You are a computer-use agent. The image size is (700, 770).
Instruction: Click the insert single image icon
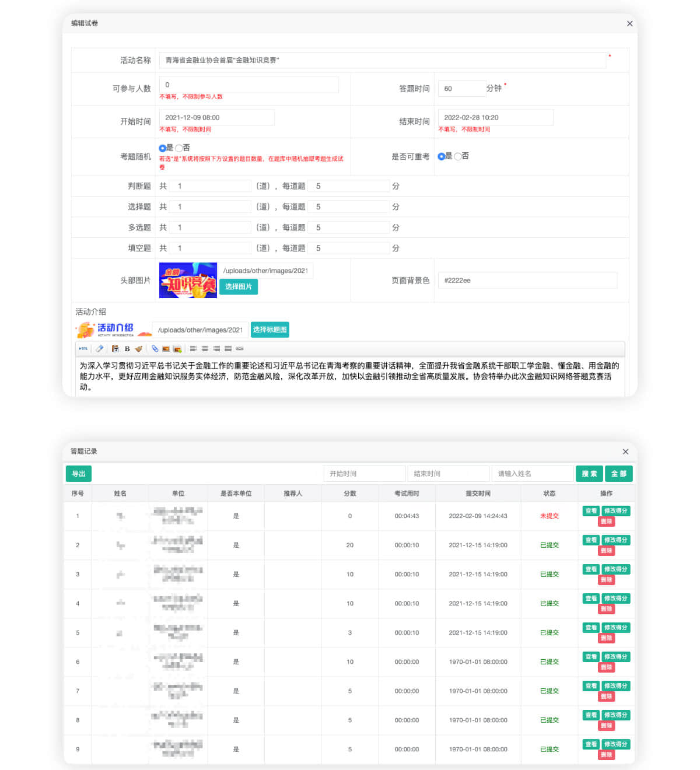[x=166, y=349]
